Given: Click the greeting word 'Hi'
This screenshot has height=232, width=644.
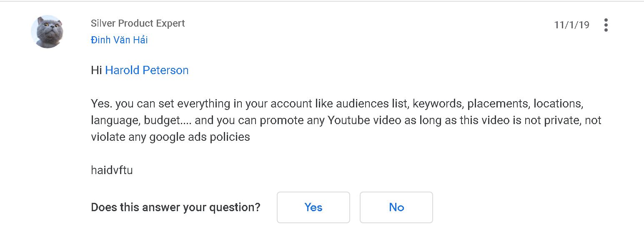Looking at the screenshot, I should 96,70.
